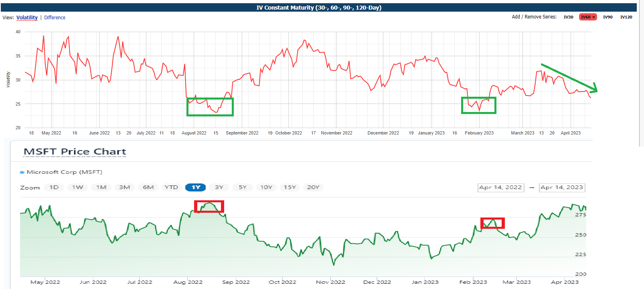Viewport: 644px width, 289px height.
Task: Select the 20Y zoom range
Action: click(x=313, y=187)
